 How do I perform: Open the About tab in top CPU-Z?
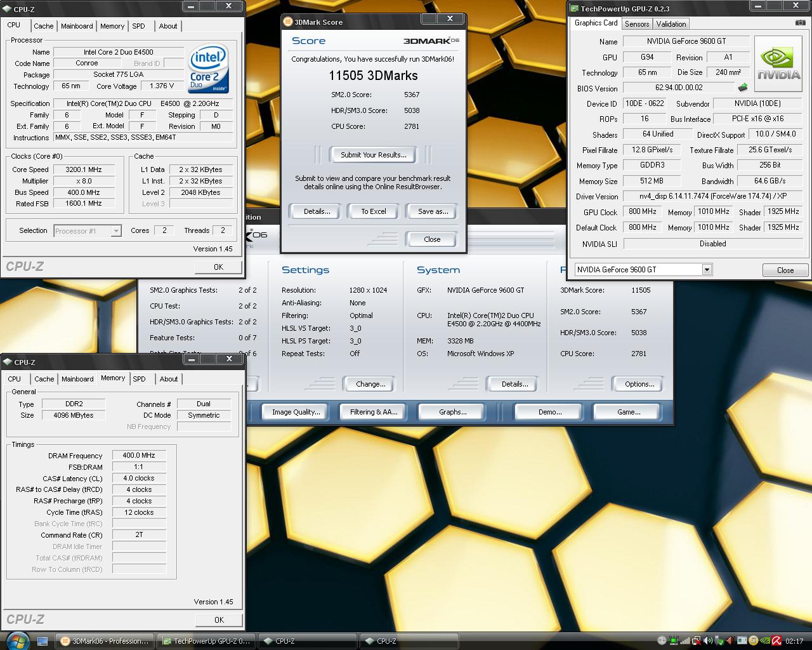[168, 26]
